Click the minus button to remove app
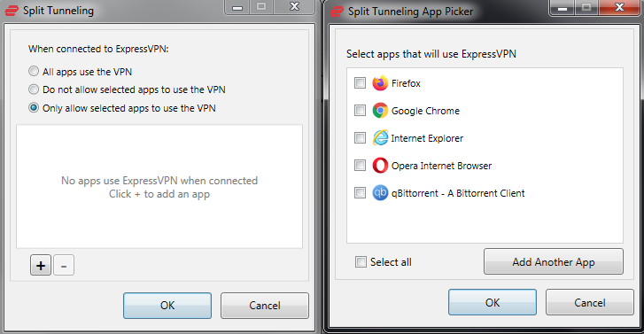644x334 pixels. (x=64, y=266)
